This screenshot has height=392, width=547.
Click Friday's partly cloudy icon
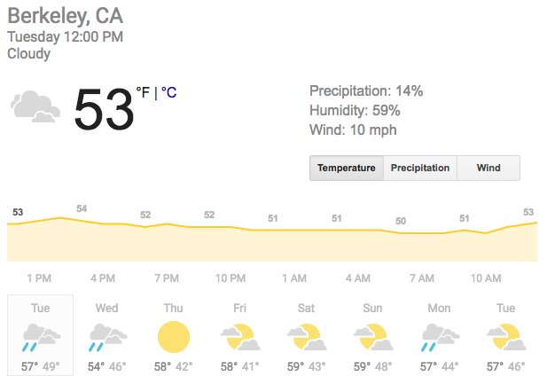[240, 337]
